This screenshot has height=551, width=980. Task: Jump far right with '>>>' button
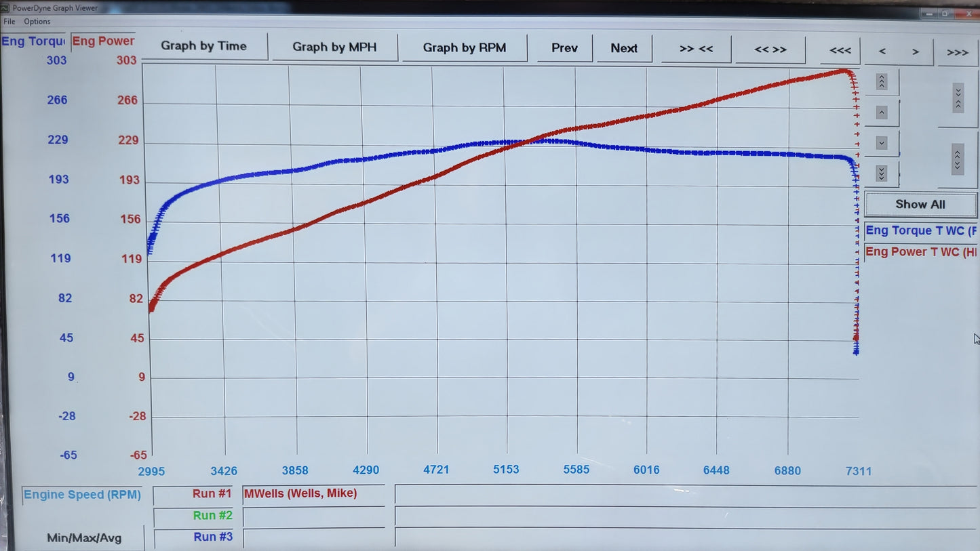957,52
